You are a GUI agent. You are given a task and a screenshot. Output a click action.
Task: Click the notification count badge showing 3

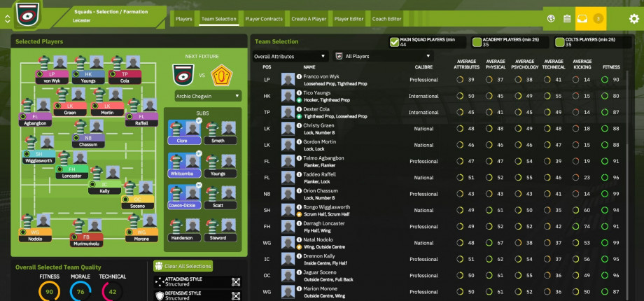(598, 18)
